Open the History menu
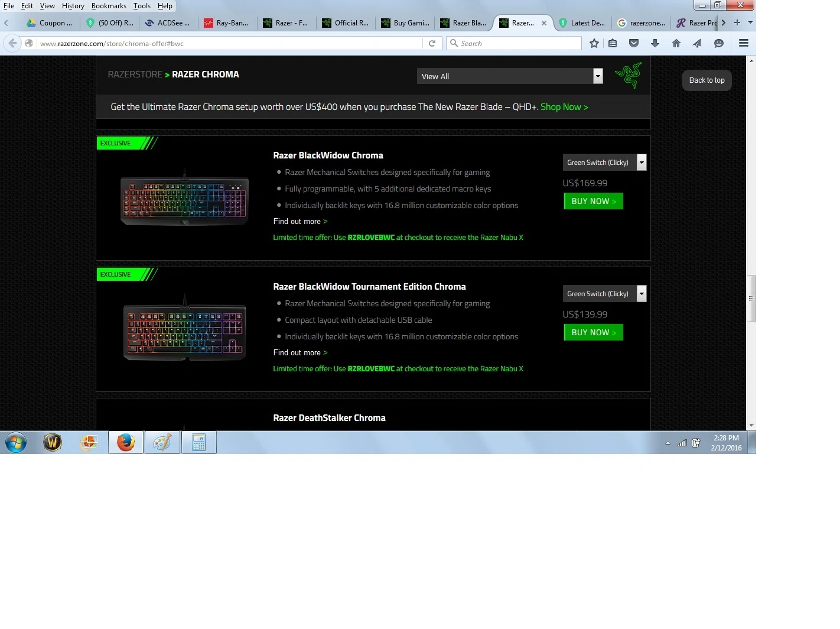Image resolution: width=840 pixels, height=629 pixels. pos(73,6)
